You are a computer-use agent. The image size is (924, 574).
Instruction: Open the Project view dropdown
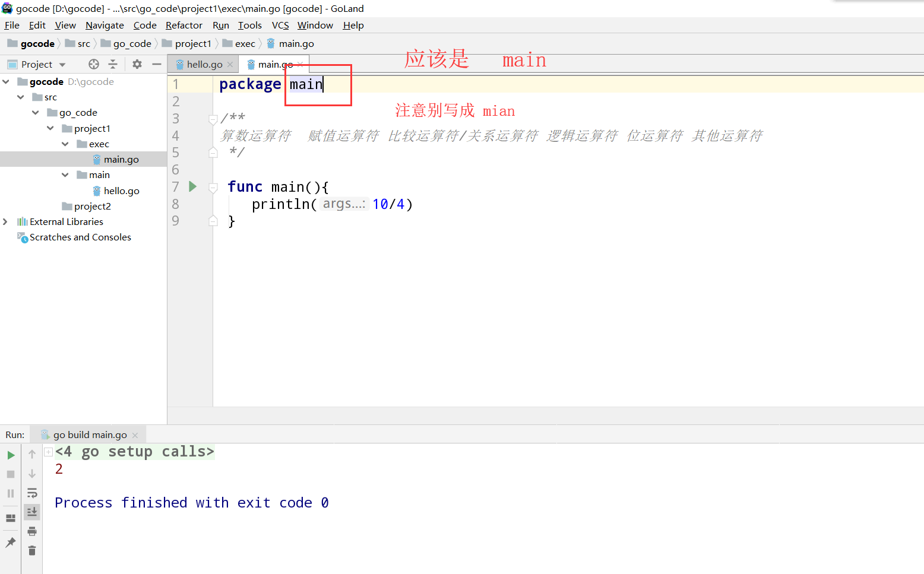tap(62, 65)
